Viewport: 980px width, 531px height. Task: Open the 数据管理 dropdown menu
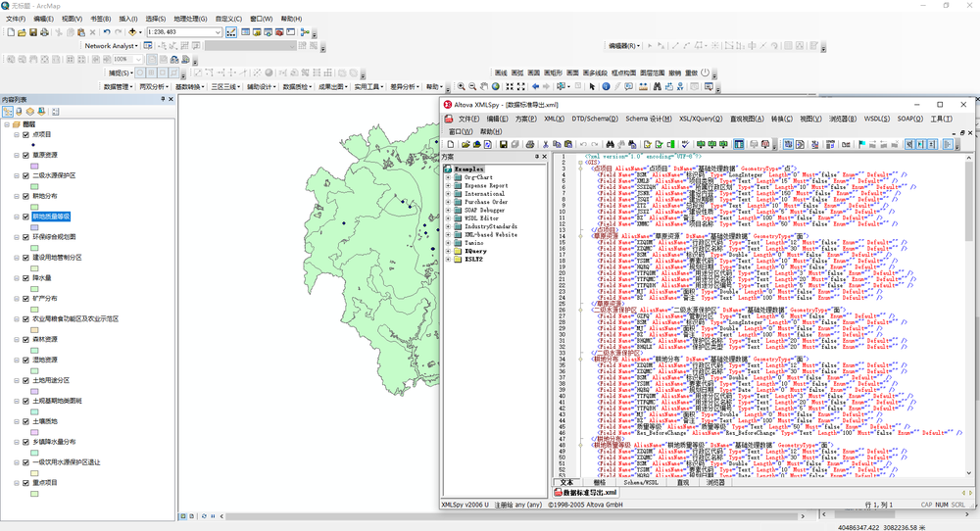(x=119, y=87)
